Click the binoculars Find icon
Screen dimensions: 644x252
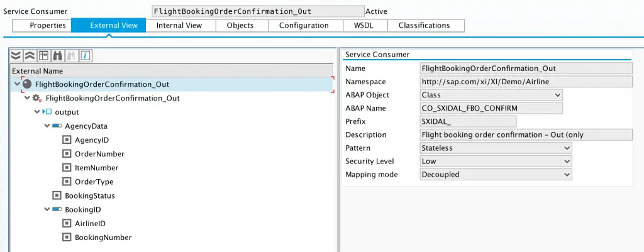(x=57, y=56)
